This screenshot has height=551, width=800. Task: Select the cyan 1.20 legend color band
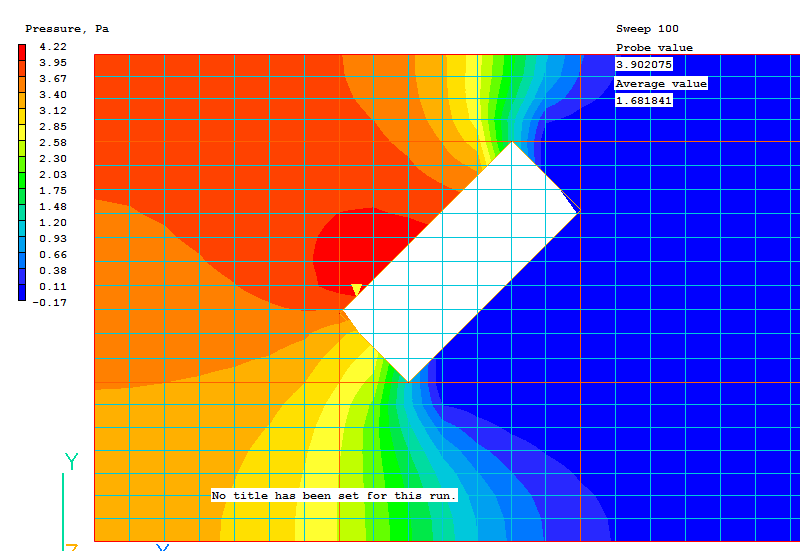click(23, 223)
